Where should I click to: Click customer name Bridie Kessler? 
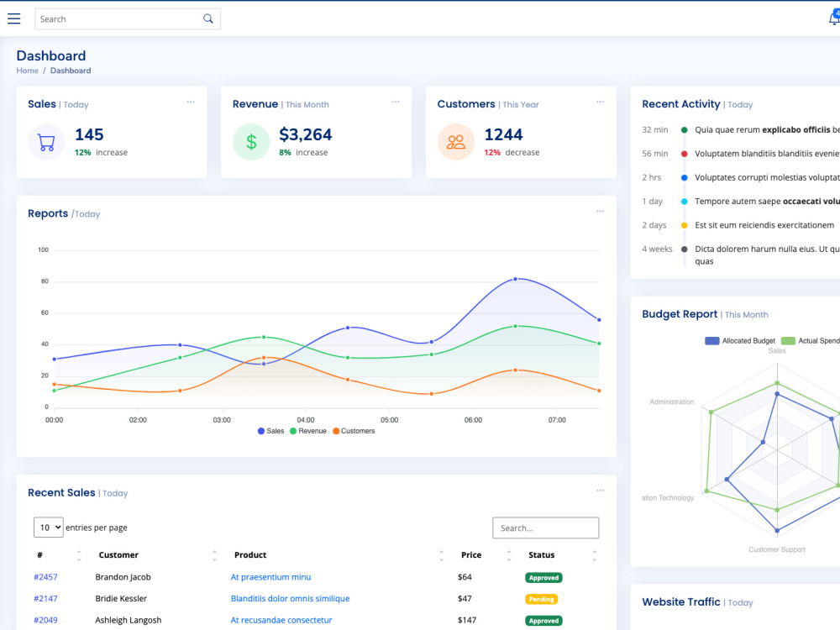point(121,598)
